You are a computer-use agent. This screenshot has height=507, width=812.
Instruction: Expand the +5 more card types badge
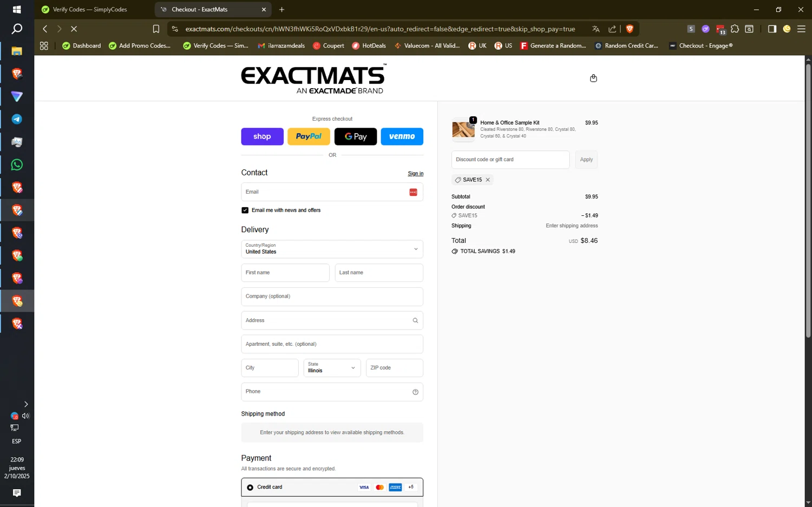411,487
